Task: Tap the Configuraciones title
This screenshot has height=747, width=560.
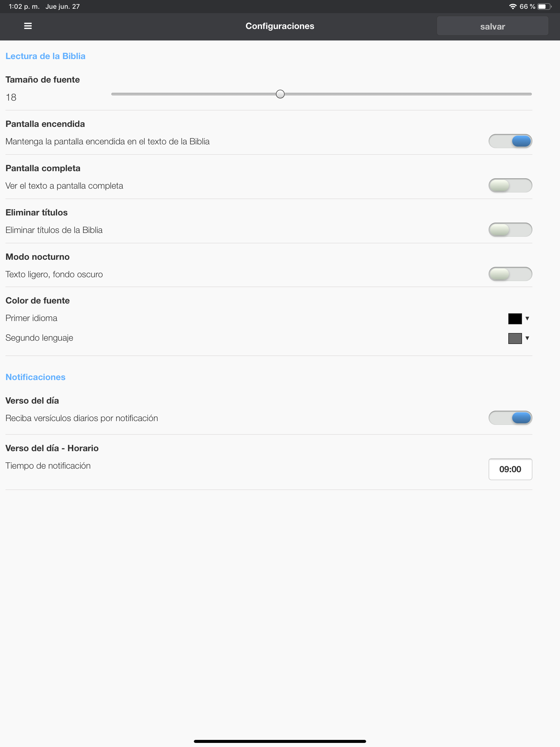Action: pos(280,26)
